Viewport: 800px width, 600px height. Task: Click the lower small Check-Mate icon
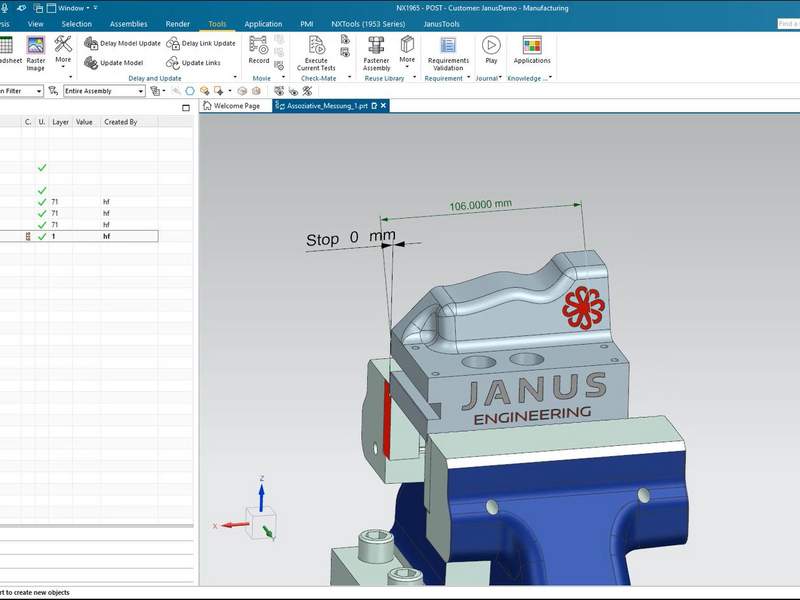pos(345,52)
